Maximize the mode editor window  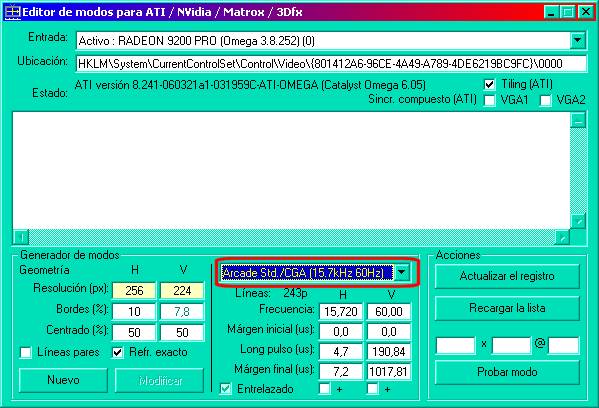point(568,12)
